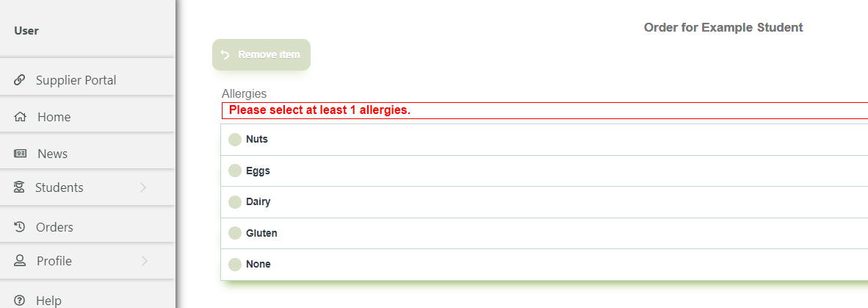868x308 pixels.
Task: Select the Eggs allergy option
Action: tap(235, 171)
